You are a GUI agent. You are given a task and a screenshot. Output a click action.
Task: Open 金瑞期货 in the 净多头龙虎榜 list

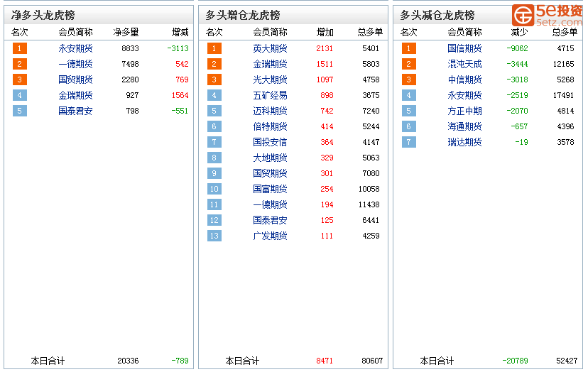click(75, 95)
